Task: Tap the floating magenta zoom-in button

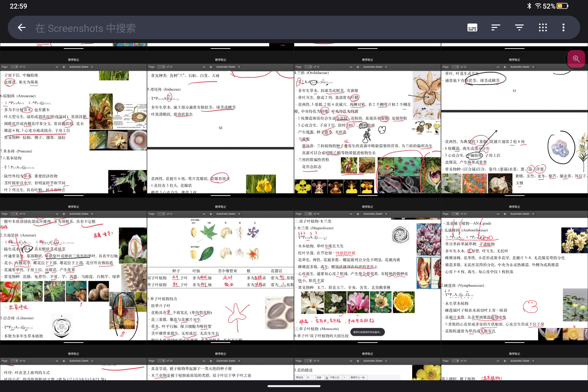Action: 576,59
